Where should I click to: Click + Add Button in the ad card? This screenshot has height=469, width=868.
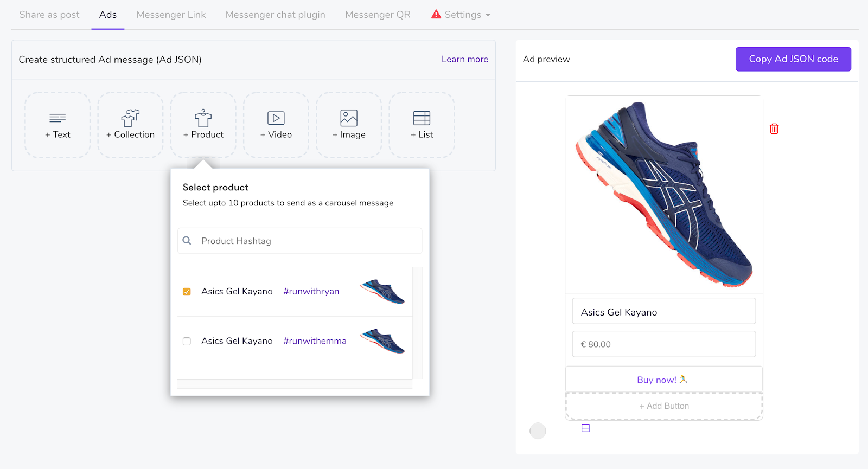(664, 406)
